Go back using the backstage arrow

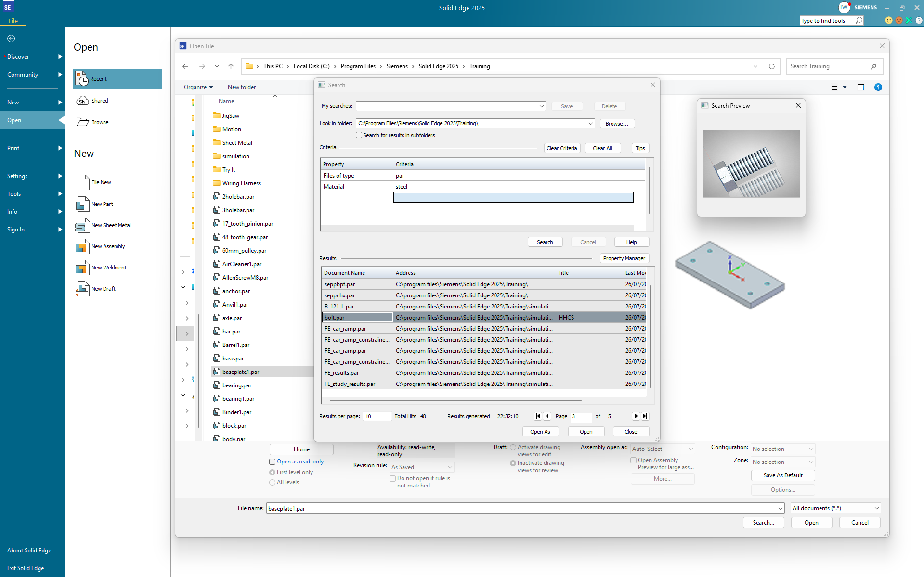11,38
